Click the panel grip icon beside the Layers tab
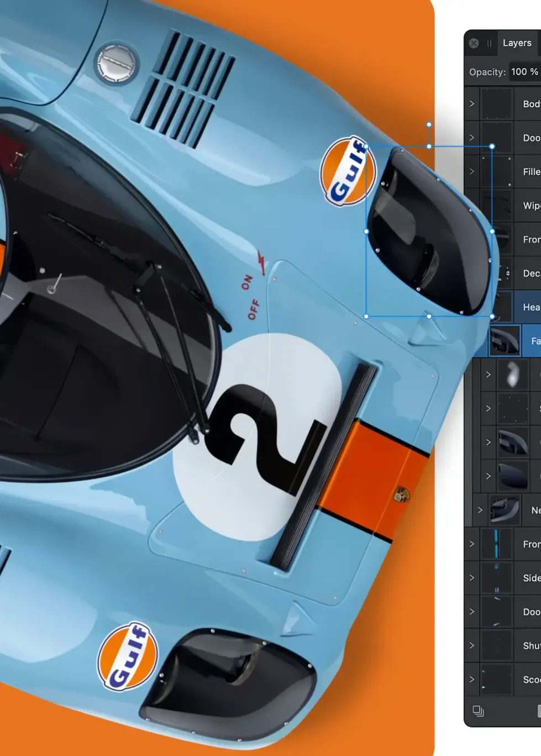 tap(489, 43)
